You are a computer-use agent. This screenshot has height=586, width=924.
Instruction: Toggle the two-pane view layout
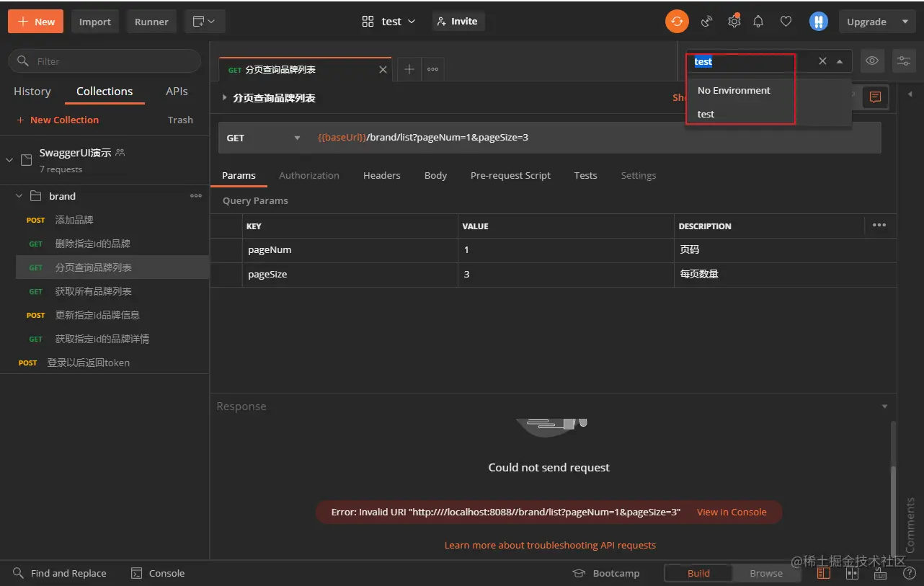pos(853,573)
